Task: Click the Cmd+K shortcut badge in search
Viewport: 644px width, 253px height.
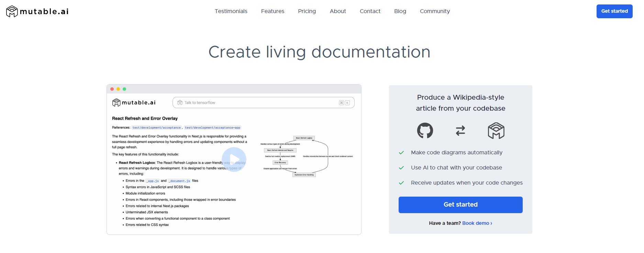Action: 344,102
